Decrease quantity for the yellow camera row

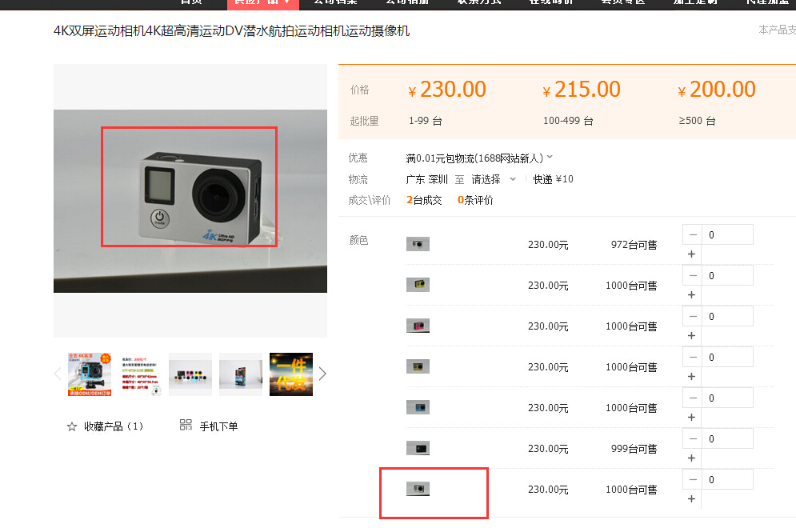pos(693,276)
